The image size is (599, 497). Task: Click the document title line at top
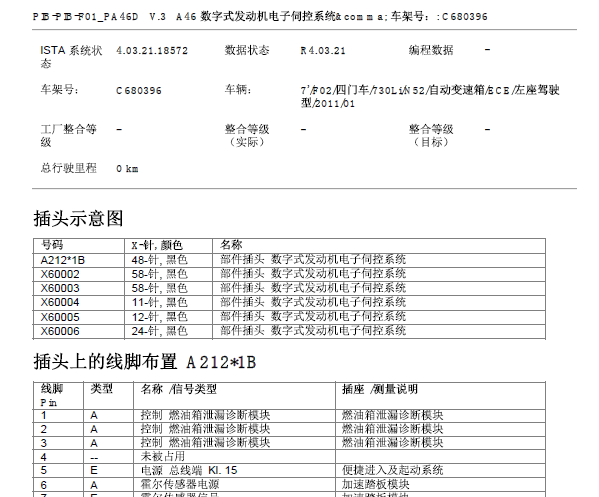tap(261, 16)
